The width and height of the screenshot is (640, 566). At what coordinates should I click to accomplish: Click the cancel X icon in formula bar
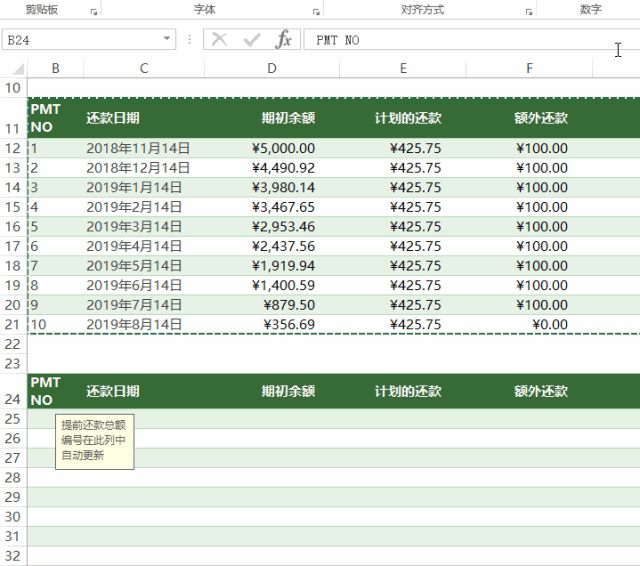220,40
